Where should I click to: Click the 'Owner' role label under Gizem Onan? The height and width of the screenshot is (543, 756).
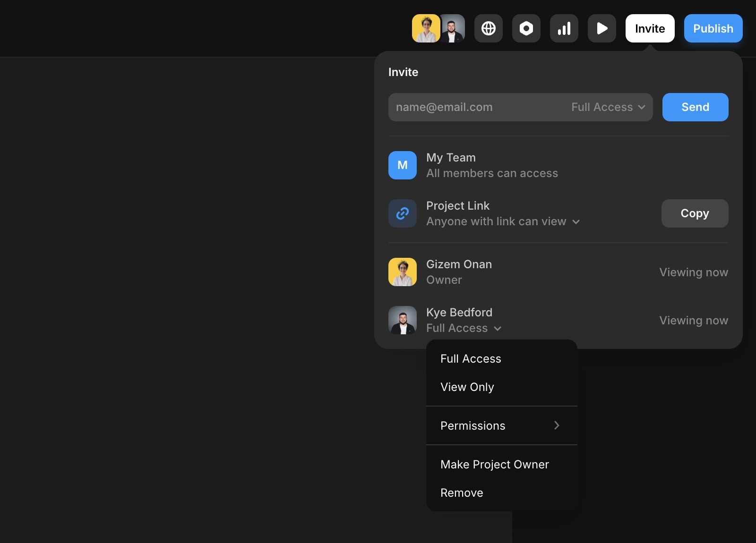click(x=444, y=280)
